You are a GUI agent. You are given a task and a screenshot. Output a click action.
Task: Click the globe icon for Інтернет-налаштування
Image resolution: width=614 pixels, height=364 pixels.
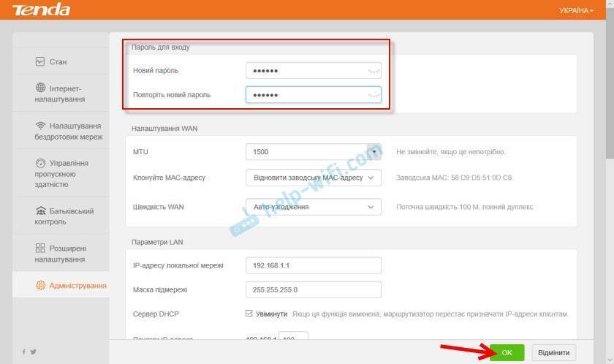[x=41, y=88]
